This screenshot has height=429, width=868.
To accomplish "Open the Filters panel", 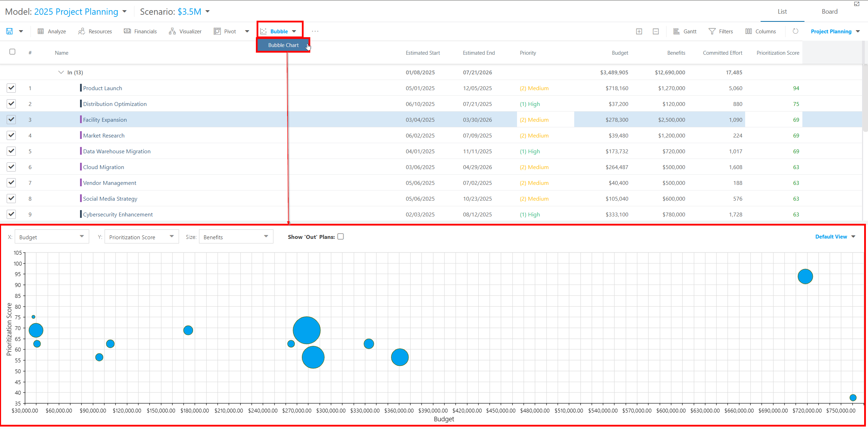I will click(x=721, y=31).
